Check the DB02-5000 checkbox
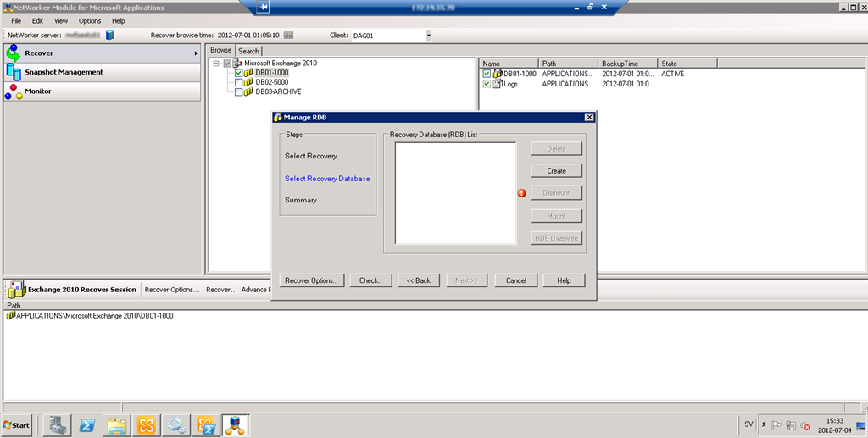Screen dimensions: 868x438 pos(238,82)
